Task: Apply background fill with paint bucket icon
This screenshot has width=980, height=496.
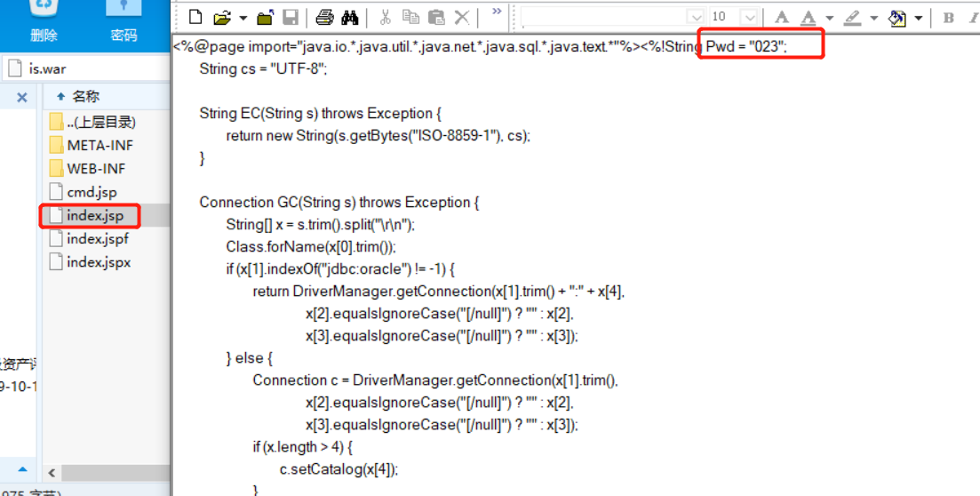Action: (897, 18)
